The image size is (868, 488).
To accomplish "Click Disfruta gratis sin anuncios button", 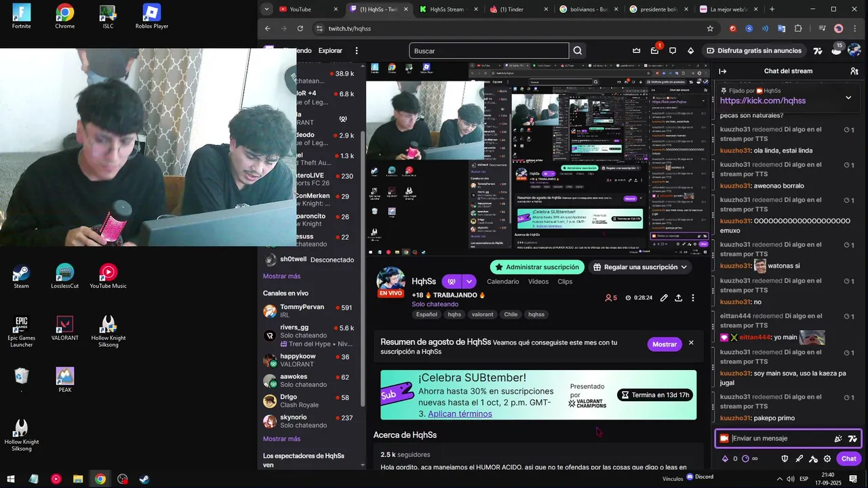I will (753, 51).
